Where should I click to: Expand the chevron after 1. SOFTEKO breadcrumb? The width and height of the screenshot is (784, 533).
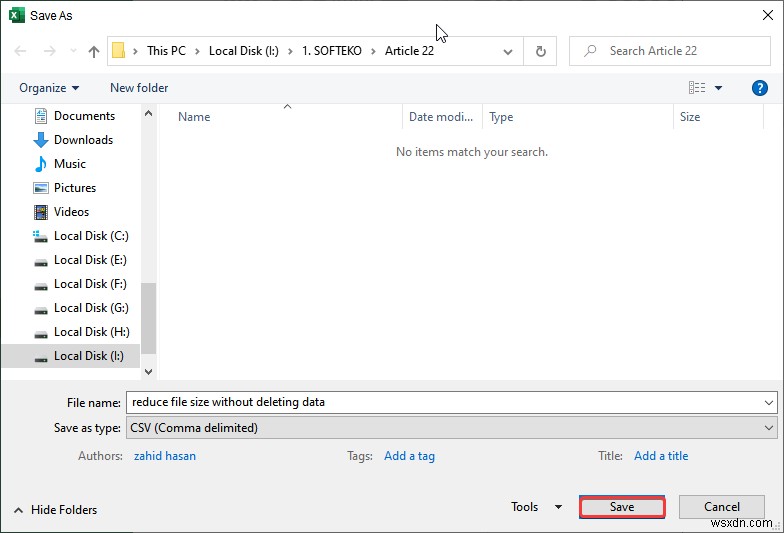373,51
